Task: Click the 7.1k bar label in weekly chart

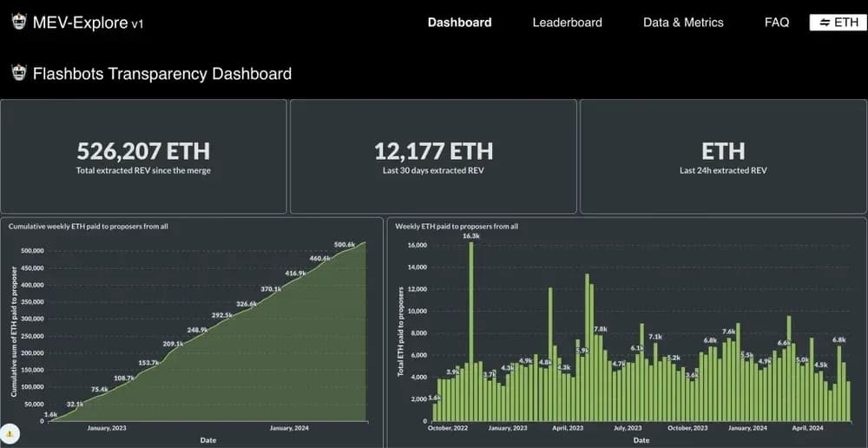Action: (655, 337)
